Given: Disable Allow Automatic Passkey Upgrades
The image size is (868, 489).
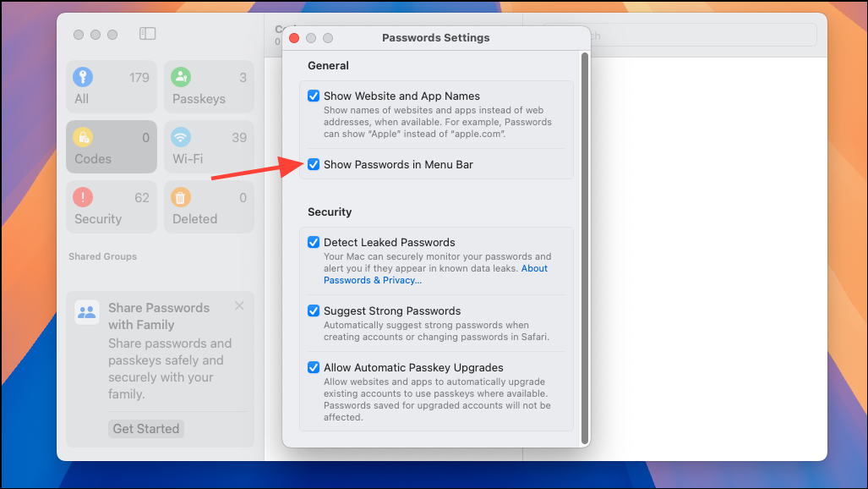Looking at the screenshot, I should 314,367.
